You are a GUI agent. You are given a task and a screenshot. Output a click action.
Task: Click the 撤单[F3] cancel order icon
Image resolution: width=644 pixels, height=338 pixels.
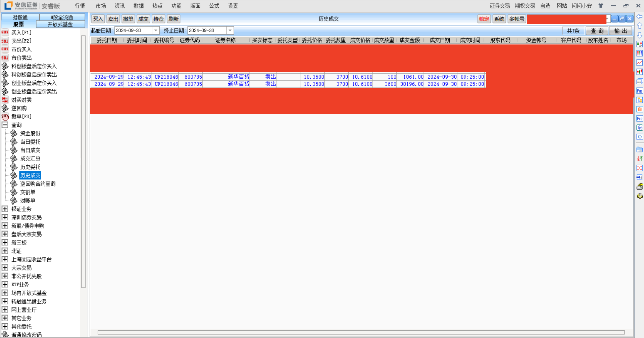[5, 117]
